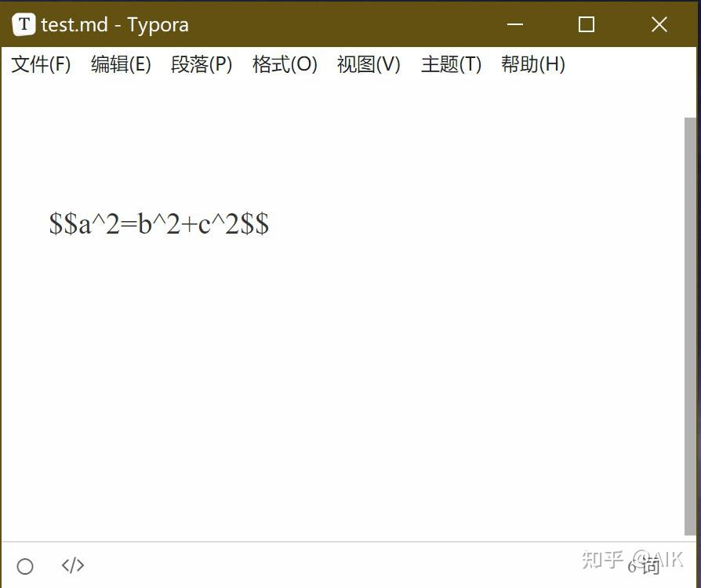Open the 段落(P) dropdown menu
Viewport: 701px width, 588px height.
tap(202, 65)
